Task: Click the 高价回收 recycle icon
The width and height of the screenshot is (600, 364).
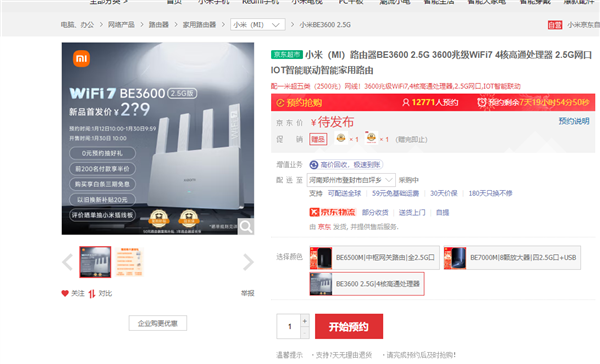Action: tap(314, 165)
